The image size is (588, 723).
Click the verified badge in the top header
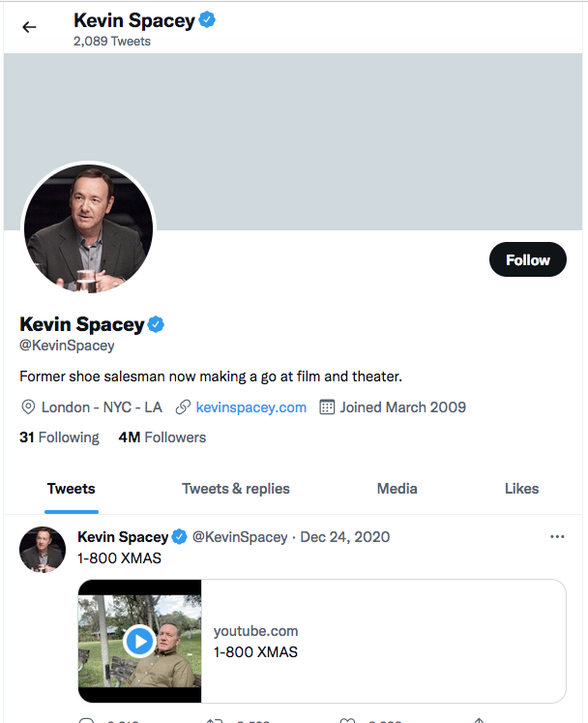[x=207, y=19]
